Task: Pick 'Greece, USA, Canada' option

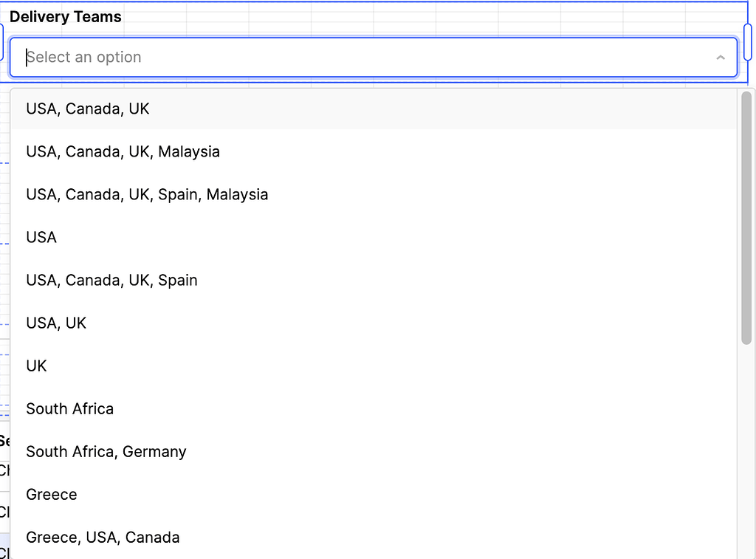Action: 373,538
